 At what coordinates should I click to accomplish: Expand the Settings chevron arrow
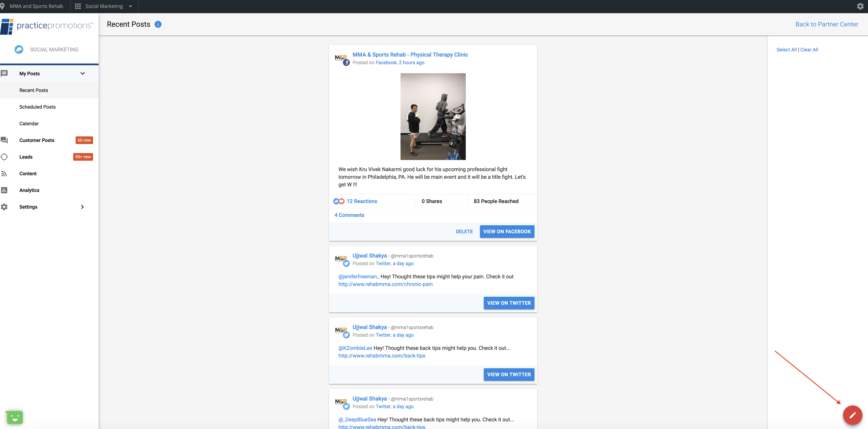point(82,207)
